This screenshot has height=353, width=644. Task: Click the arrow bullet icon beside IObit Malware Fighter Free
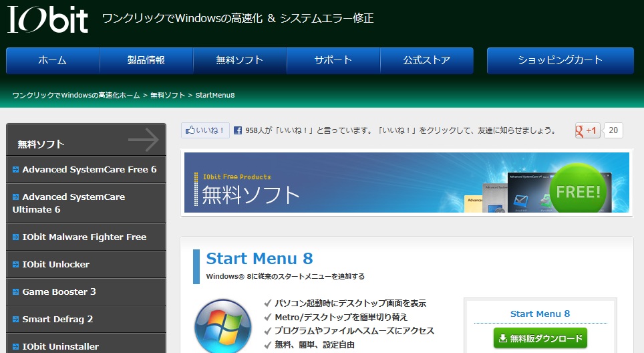coord(15,237)
